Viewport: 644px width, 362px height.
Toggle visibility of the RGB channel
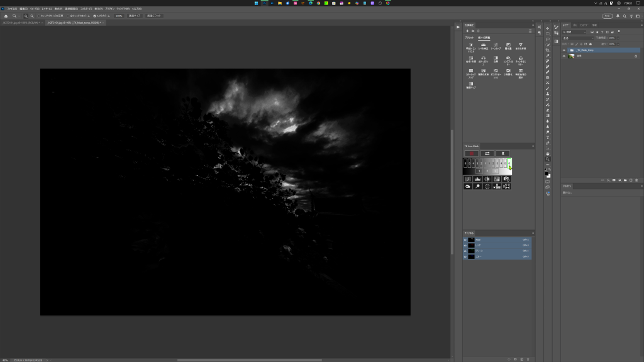pos(466,239)
